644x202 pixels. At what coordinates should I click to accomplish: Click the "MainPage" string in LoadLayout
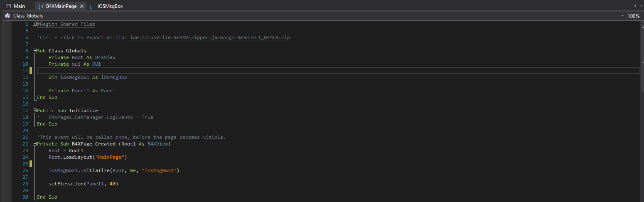111,157
